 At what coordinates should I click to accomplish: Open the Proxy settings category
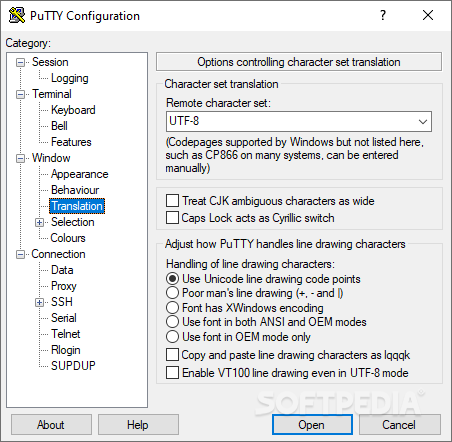64,286
